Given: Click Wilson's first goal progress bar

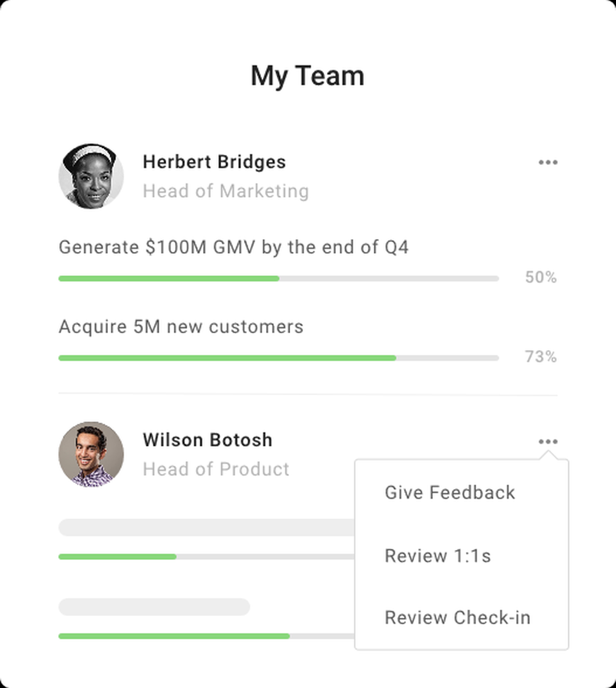Looking at the screenshot, I should coord(206,557).
